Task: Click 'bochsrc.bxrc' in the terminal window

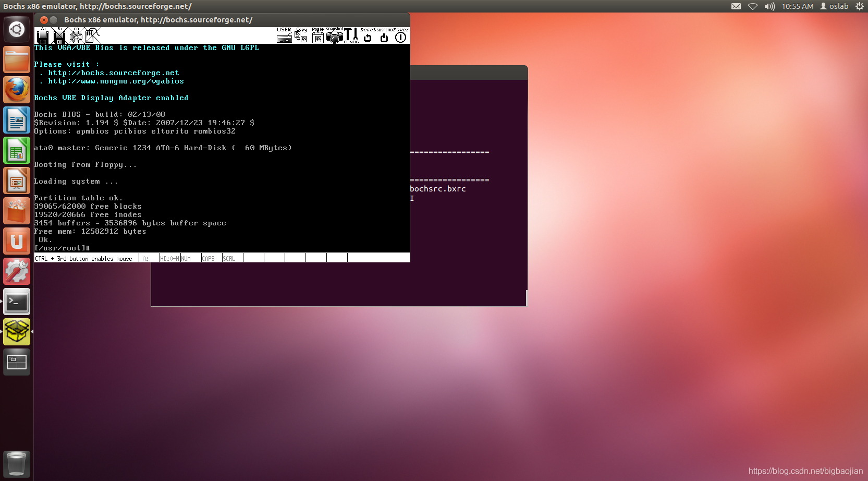Action: tap(438, 189)
